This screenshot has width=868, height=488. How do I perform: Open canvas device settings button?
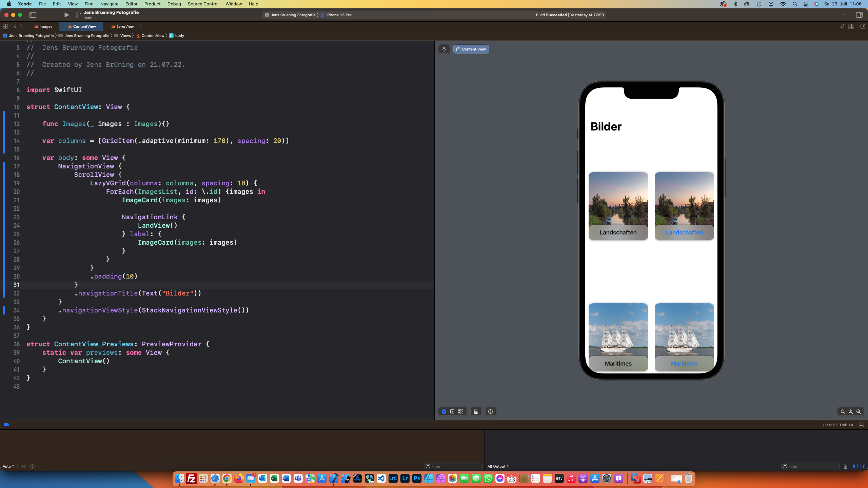[476, 411]
